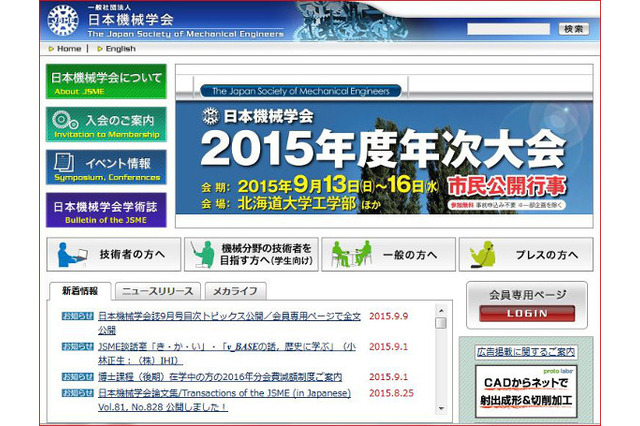640x426 pixels.
Task: Open 博士課程（後期）在学中の方 fee reduction link
Action: (x=220, y=377)
